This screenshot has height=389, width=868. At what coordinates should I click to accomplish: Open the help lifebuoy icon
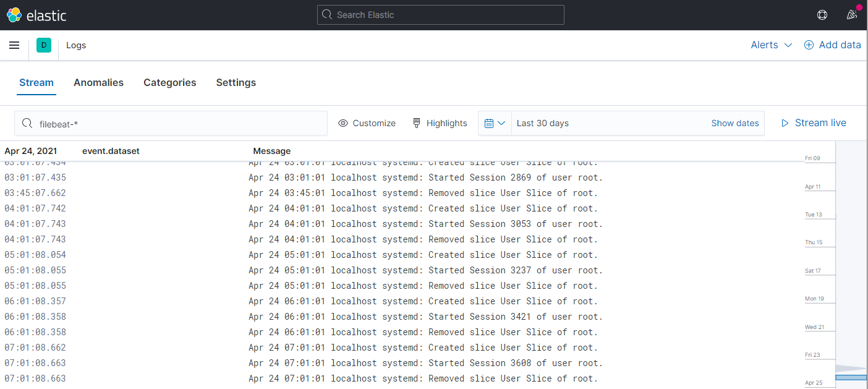pos(822,15)
